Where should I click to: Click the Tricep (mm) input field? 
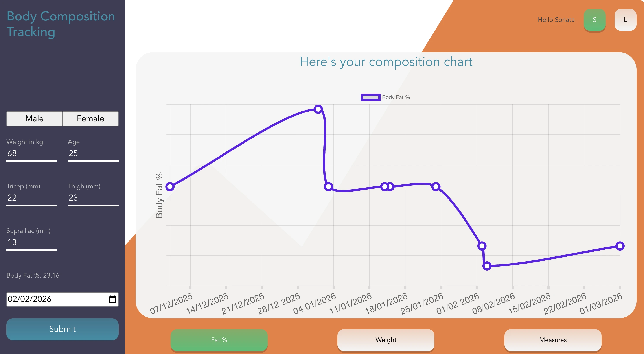[32, 198]
